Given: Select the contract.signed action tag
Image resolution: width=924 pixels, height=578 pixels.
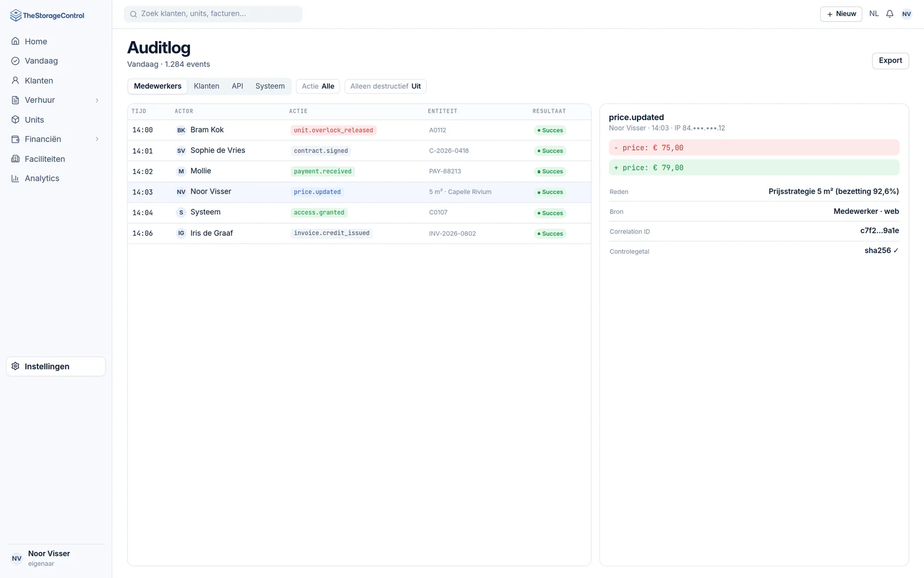Looking at the screenshot, I should point(321,151).
